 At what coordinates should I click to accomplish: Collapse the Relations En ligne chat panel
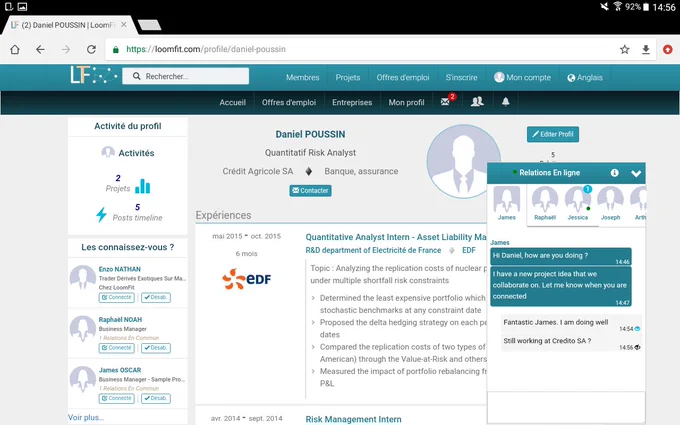point(636,173)
